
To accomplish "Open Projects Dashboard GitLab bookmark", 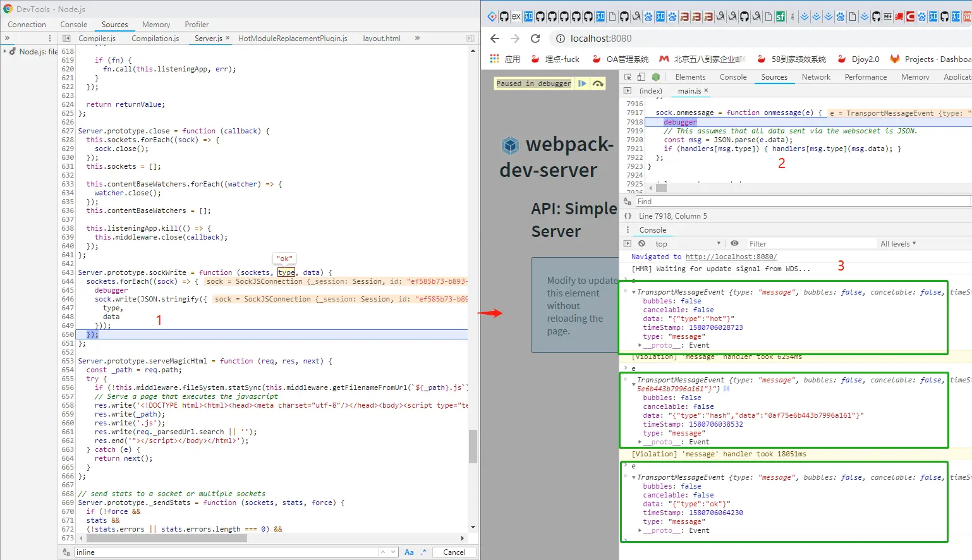I will pyautogui.click(x=930, y=59).
